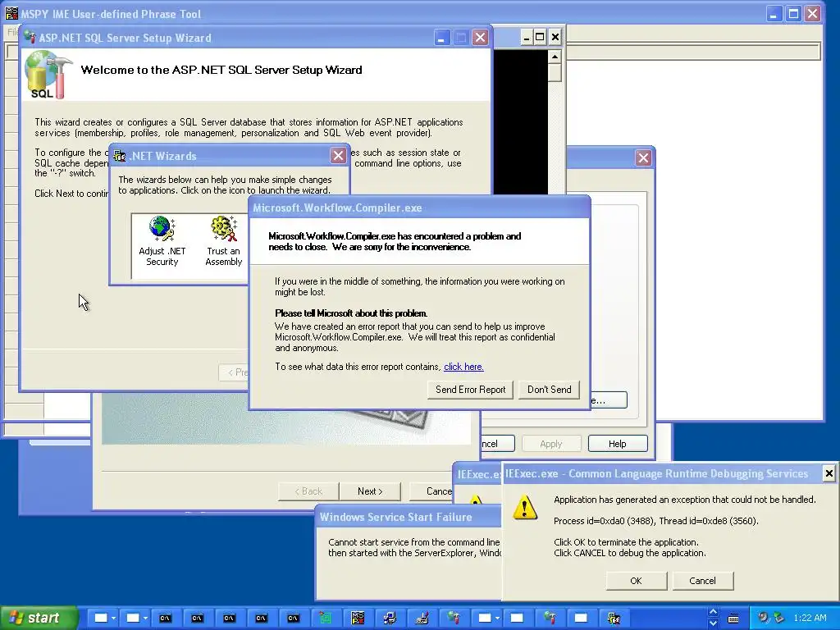The height and width of the screenshot is (630, 840).
Task: Click Next > in the background wizard
Action: 370,491
